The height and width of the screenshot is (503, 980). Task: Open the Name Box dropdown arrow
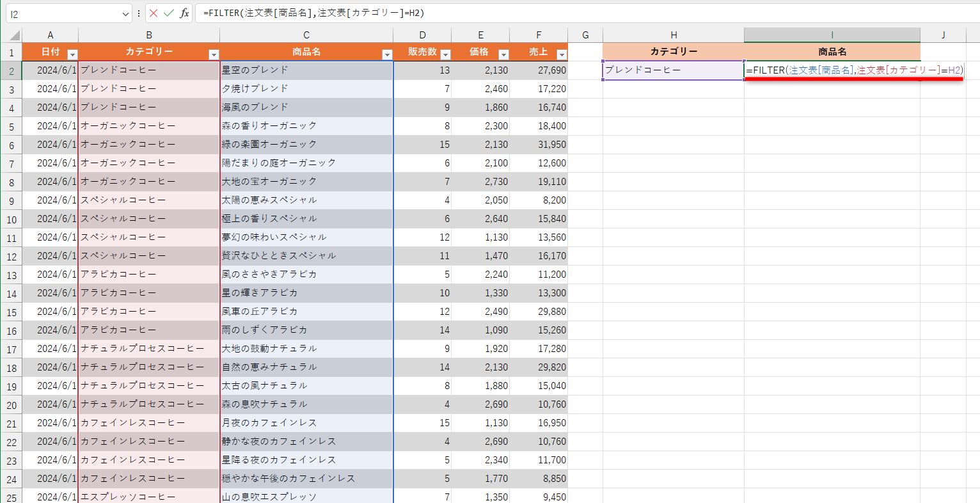(125, 13)
